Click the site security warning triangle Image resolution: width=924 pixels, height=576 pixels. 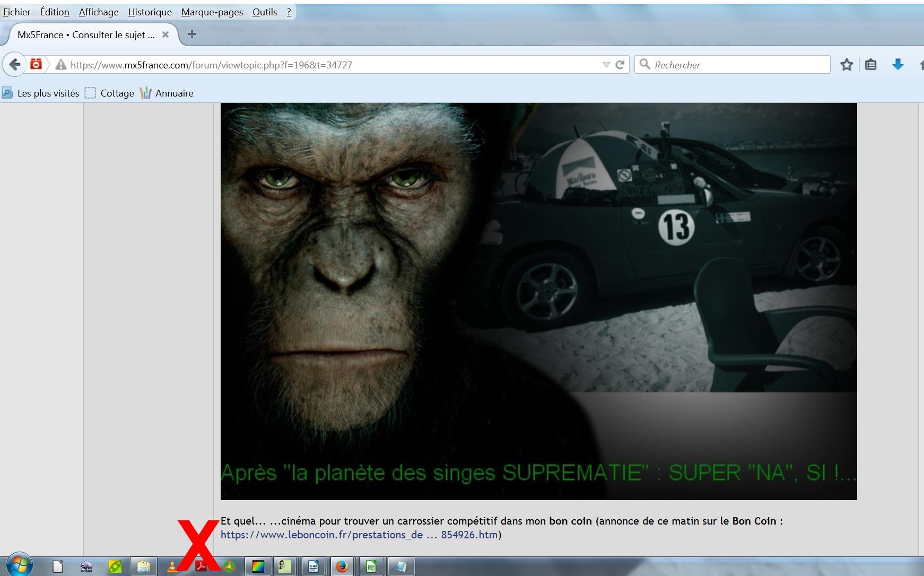tap(61, 65)
